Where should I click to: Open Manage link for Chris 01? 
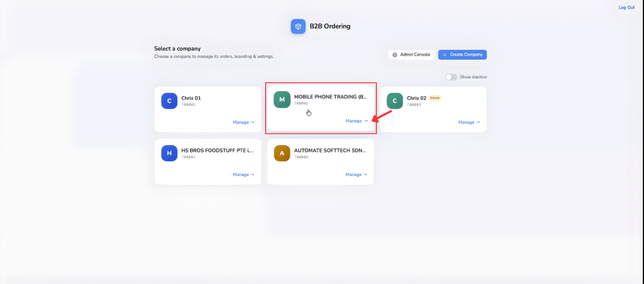(244, 122)
